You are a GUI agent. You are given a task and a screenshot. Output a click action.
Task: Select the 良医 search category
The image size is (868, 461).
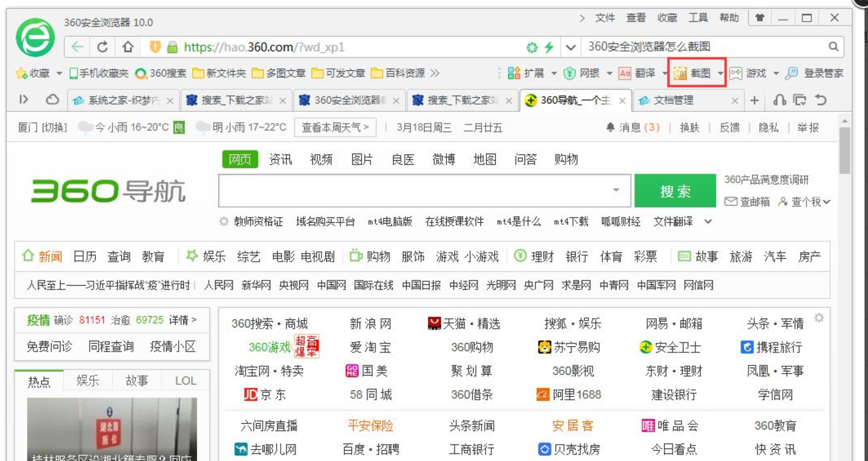402,159
